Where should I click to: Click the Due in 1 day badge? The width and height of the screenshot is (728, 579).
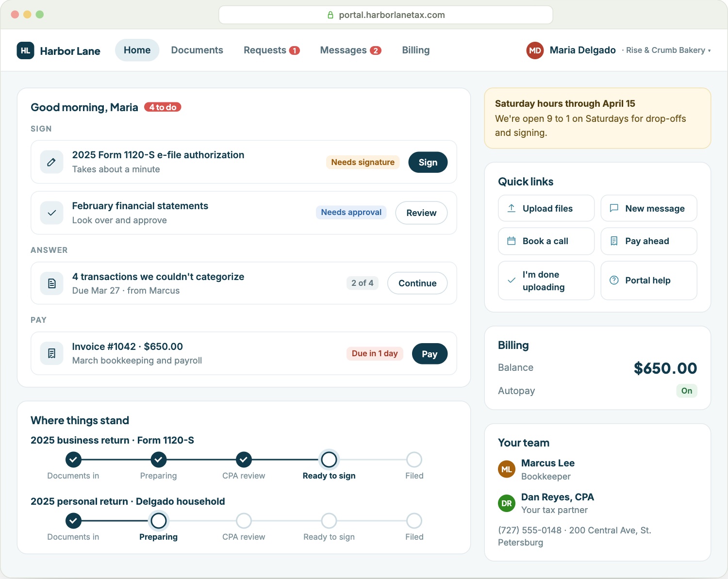click(375, 353)
